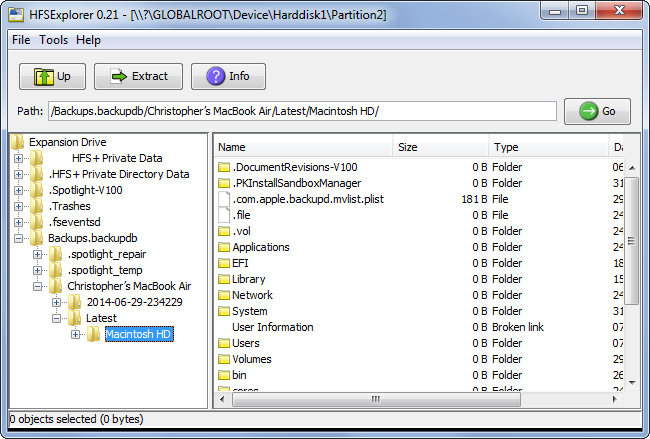Click the .DocumentRevisions-V100 folder icon
Image resolution: width=650 pixels, height=439 pixels.
[x=224, y=167]
